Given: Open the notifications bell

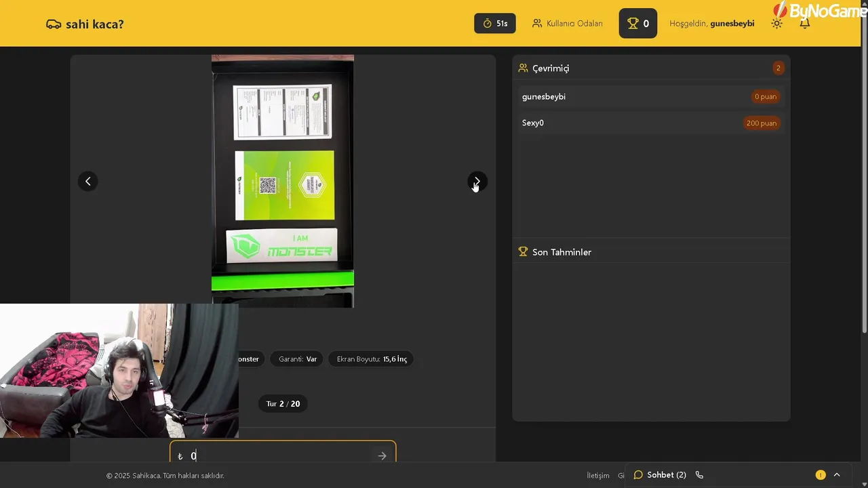Looking at the screenshot, I should [805, 24].
